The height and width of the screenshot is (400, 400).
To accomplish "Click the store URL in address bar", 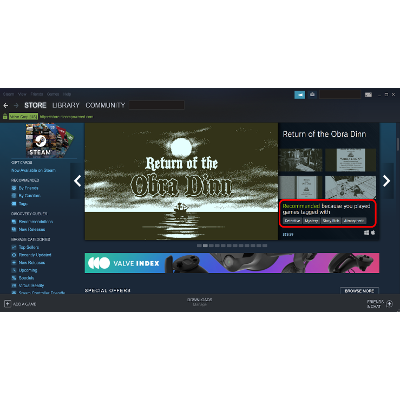I will [67, 117].
